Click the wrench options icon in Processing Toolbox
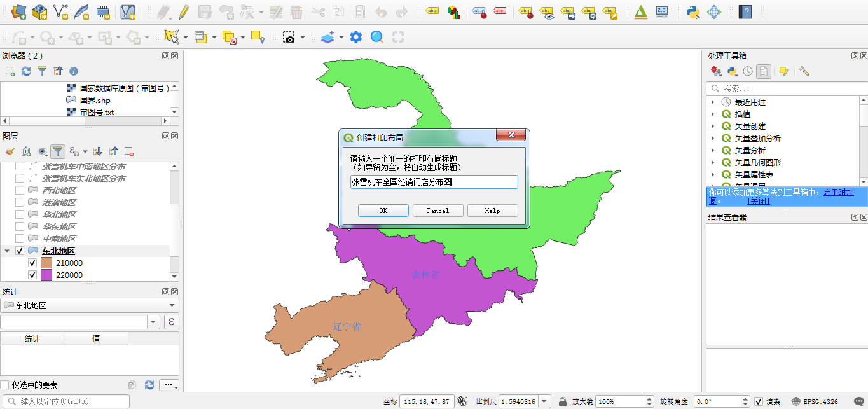Image resolution: width=868 pixels, height=409 pixels. [x=804, y=71]
